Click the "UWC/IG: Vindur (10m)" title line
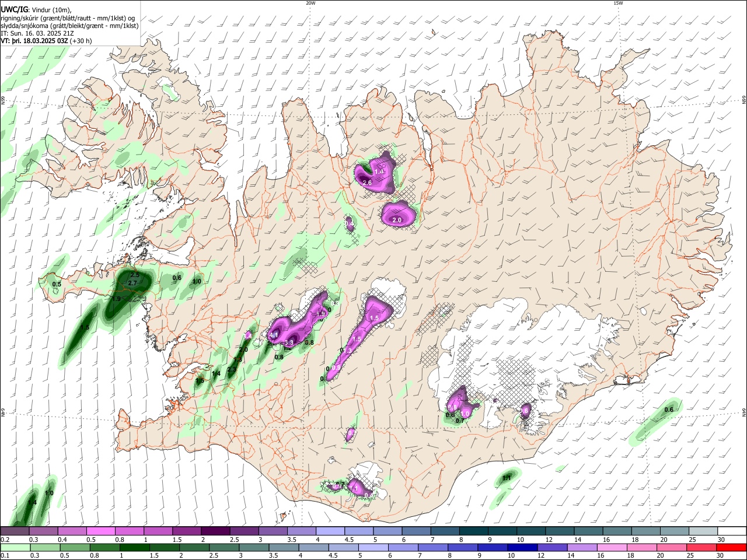 click(36, 9)
